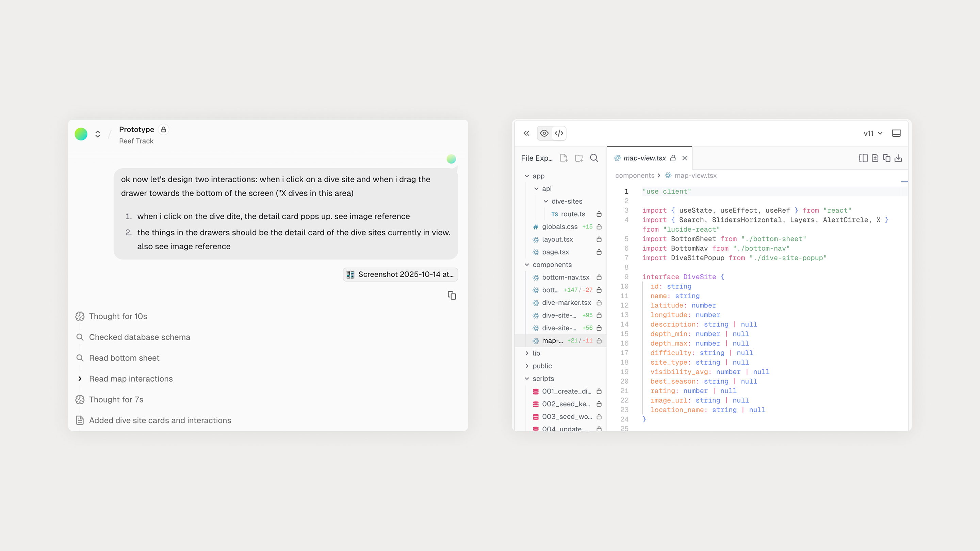980x551 pixels.
Task: Download the file via download icon
Action: (898, 158)
